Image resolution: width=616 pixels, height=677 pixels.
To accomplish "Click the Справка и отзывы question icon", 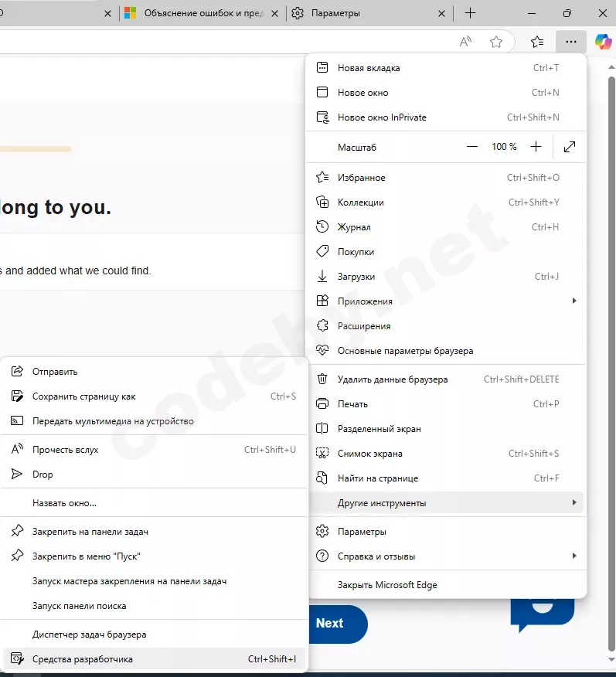I will coord(322,556).
